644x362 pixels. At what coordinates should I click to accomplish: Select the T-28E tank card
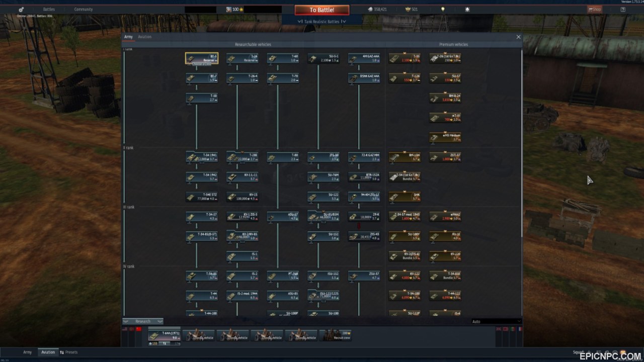coord(243,157)
